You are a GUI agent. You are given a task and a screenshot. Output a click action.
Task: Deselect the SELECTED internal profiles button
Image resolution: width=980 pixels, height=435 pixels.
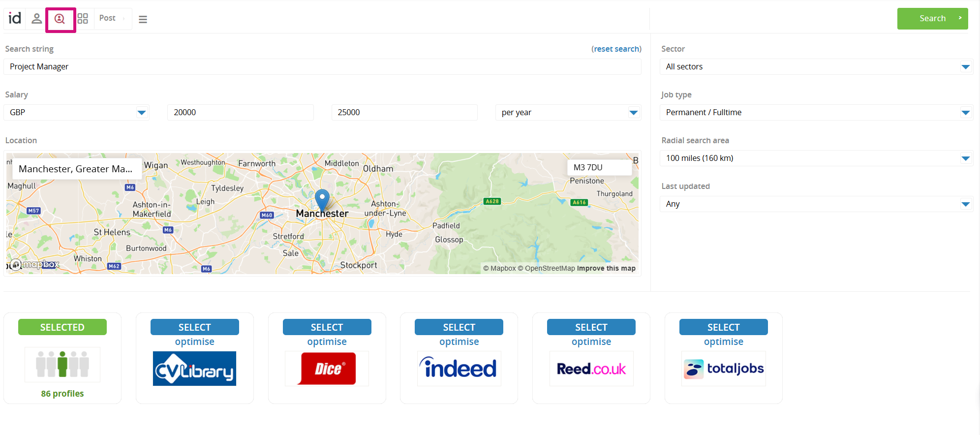62,327
